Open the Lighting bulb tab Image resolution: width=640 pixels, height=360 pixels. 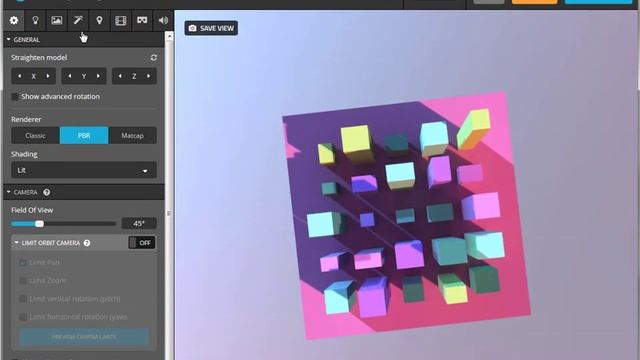point(36,20)
